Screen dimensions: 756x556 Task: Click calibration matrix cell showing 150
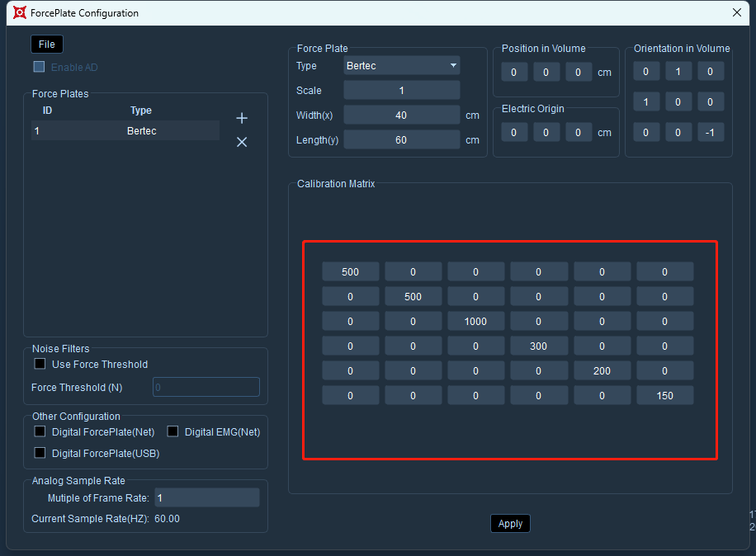pyautogui.click(x=665, y=396)
